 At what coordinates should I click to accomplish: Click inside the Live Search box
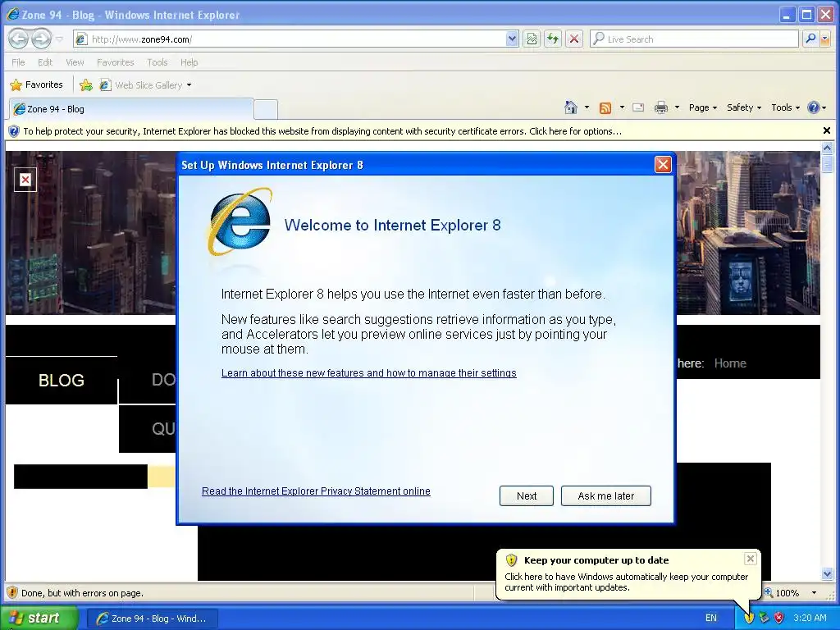(694, 39)
